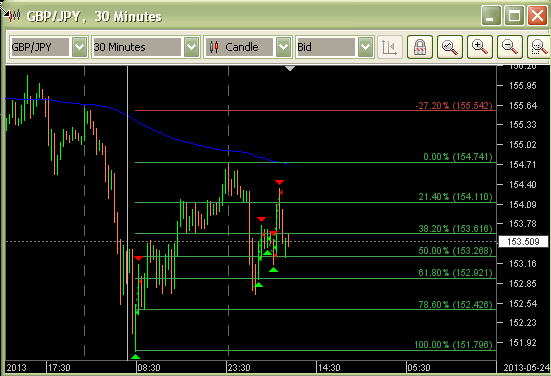Click the zoom region magnifier icon

click(539, 47)
